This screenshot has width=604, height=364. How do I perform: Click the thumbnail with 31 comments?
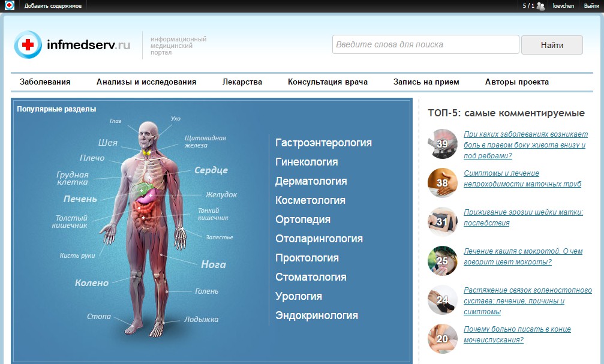point(442,221)
